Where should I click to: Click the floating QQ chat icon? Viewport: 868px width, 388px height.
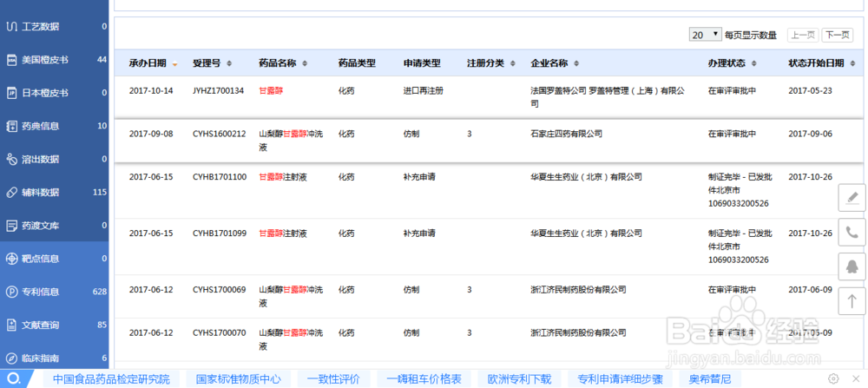pyautogui.click(x=852, y=266)
